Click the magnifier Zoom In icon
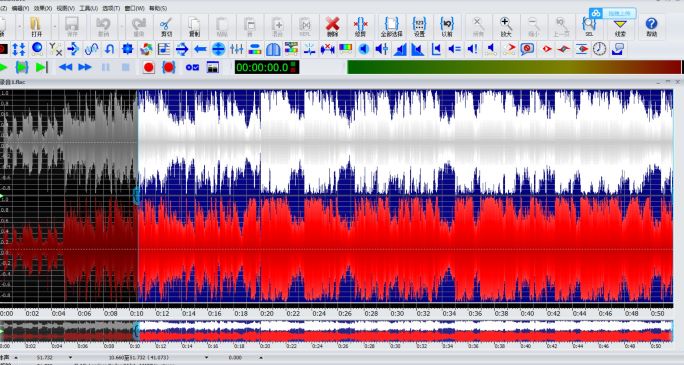 506,26
